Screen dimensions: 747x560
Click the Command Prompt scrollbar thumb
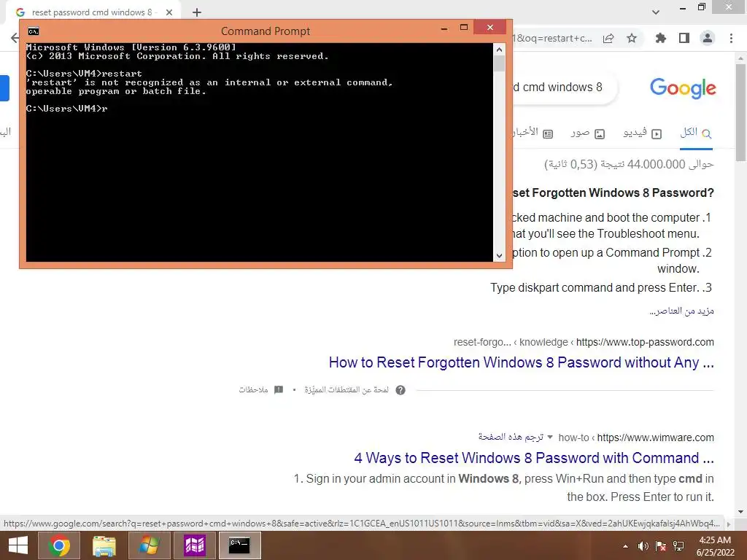499,63
